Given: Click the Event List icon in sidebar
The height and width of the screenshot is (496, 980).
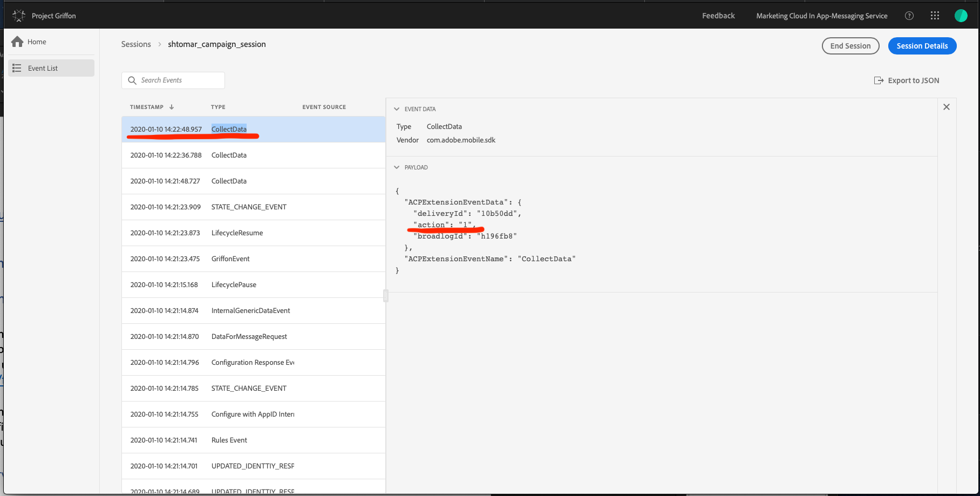Looking at the screenshot, I should tap(17, 68).
